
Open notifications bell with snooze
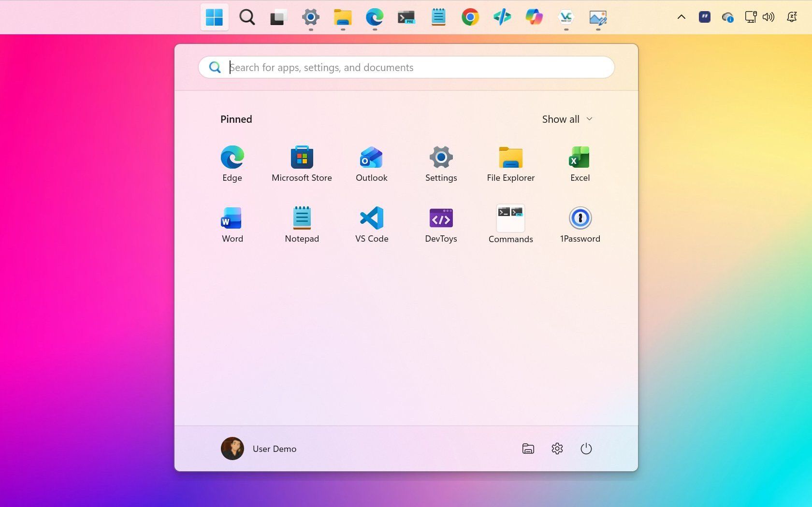[x=792, y=17]
